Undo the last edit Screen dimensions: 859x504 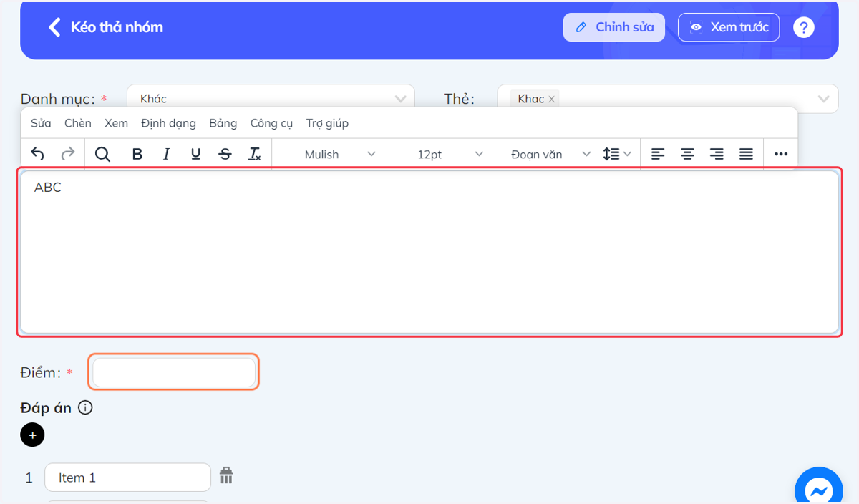(x=38, y=154)
